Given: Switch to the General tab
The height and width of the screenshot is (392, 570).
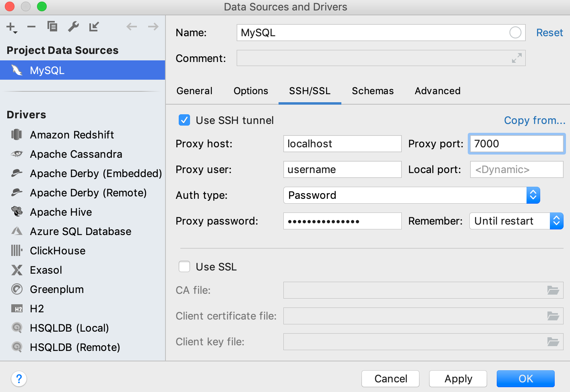Looking at the screenshot, I should click(194, 91).
